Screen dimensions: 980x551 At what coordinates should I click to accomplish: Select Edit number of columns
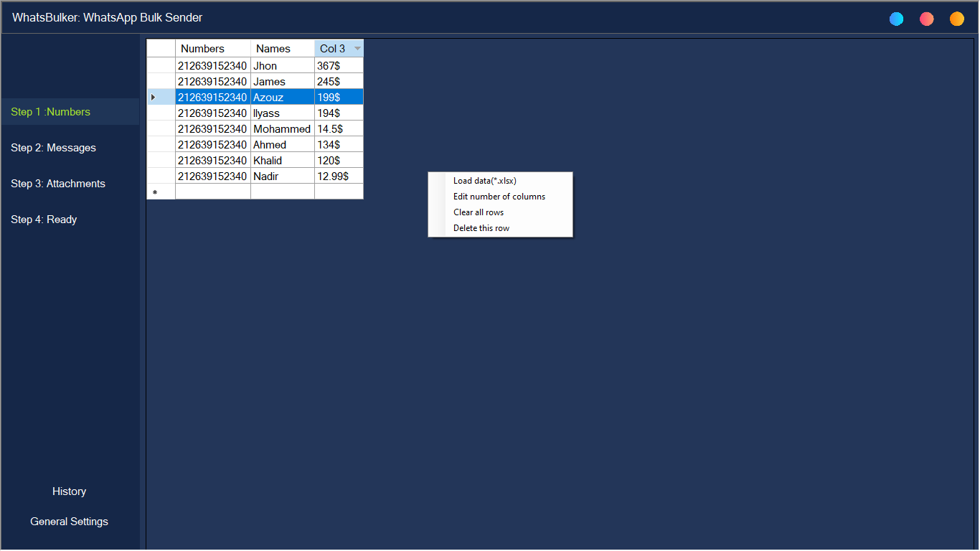501,197
